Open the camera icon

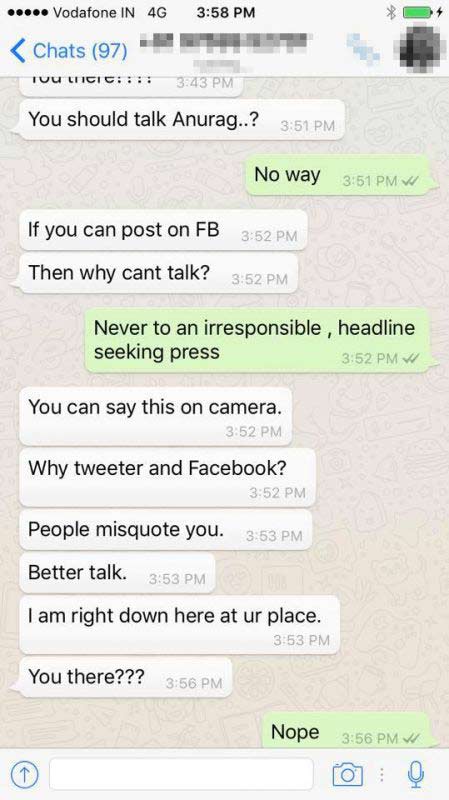(347, 774)
